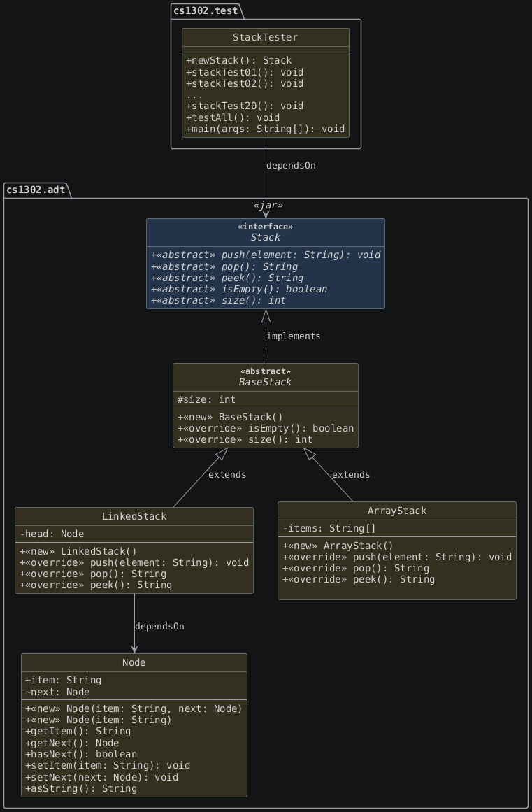
Task: Select override isEmpty() in BaseStack
Action: tap(266, 428)
